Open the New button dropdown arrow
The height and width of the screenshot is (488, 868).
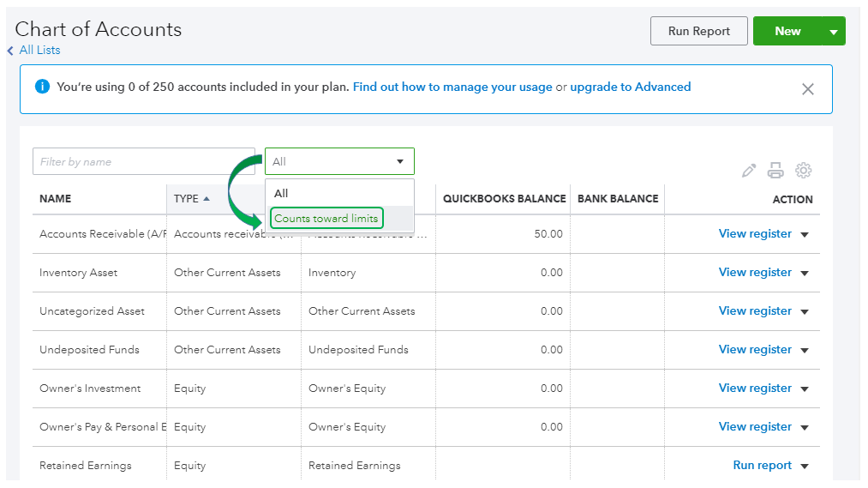(x=834, y=32)
